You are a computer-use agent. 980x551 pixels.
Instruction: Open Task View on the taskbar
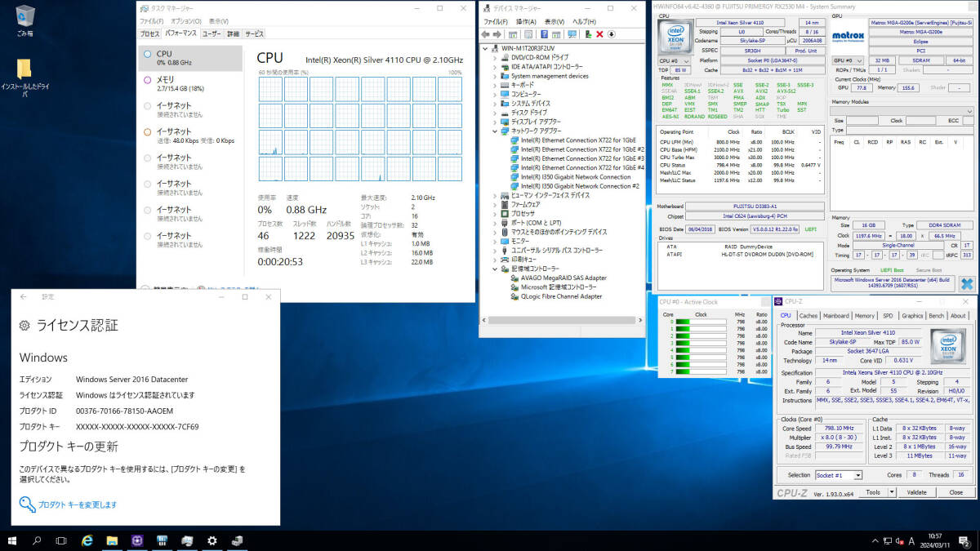tap(61, 540)
